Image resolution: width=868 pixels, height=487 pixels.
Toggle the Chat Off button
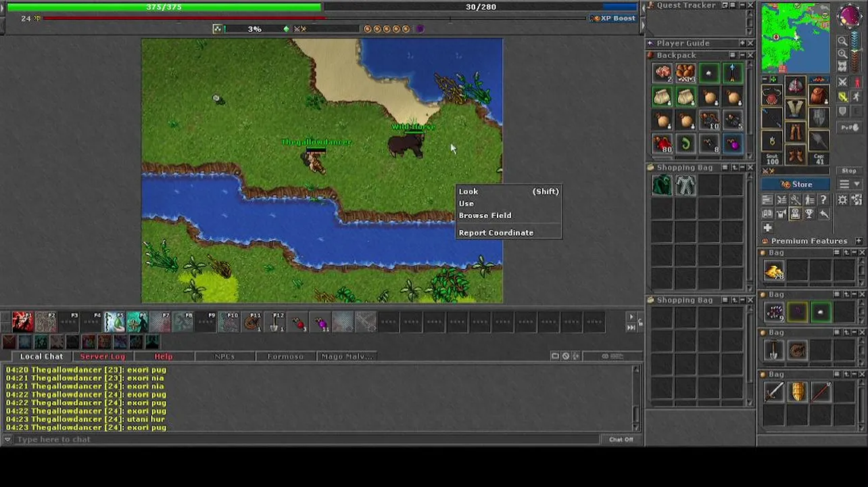pyautogui.click(x=621, y=440)
